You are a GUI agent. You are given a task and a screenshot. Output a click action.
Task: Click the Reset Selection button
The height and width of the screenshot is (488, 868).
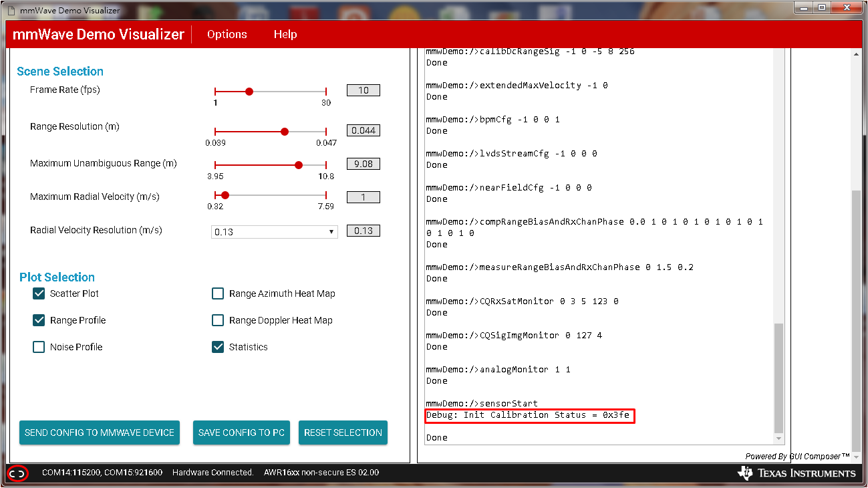click(x=343, y=433)
